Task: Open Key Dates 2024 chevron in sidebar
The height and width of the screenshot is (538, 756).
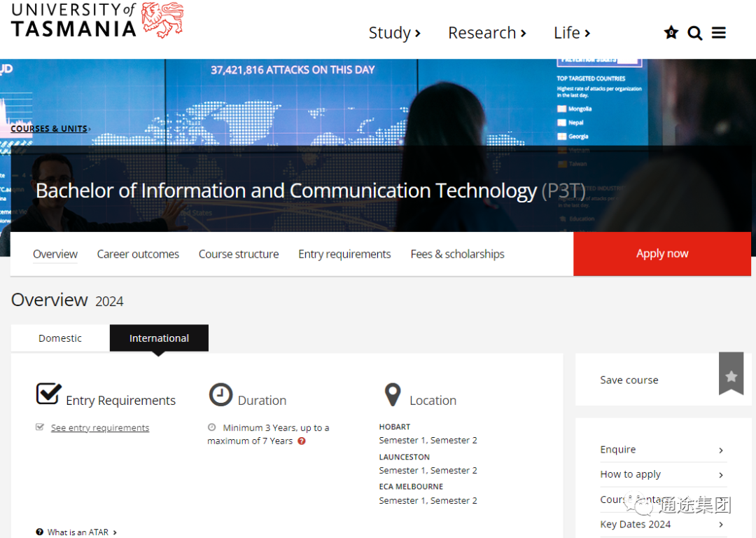Action: pos(721,525)
